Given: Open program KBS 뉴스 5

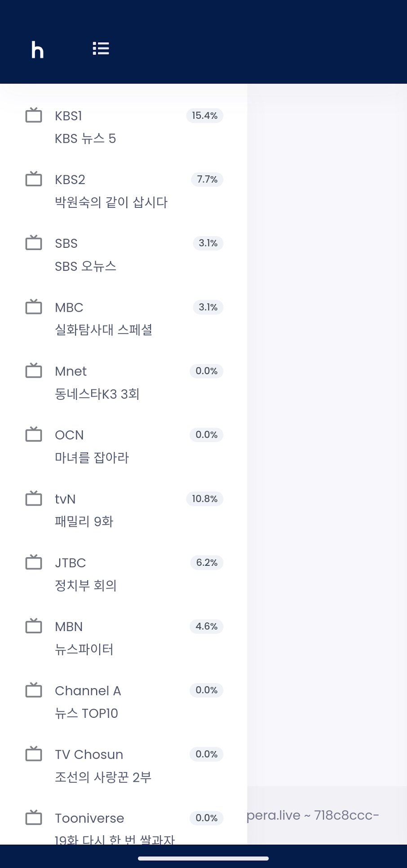Looking at the screenshot, I should 85,139.
